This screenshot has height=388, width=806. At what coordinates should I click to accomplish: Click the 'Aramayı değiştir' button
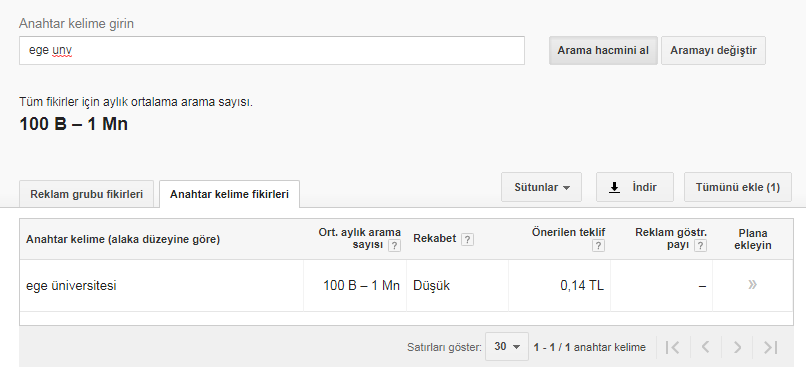pyautogui.click(x=713, y=50)
